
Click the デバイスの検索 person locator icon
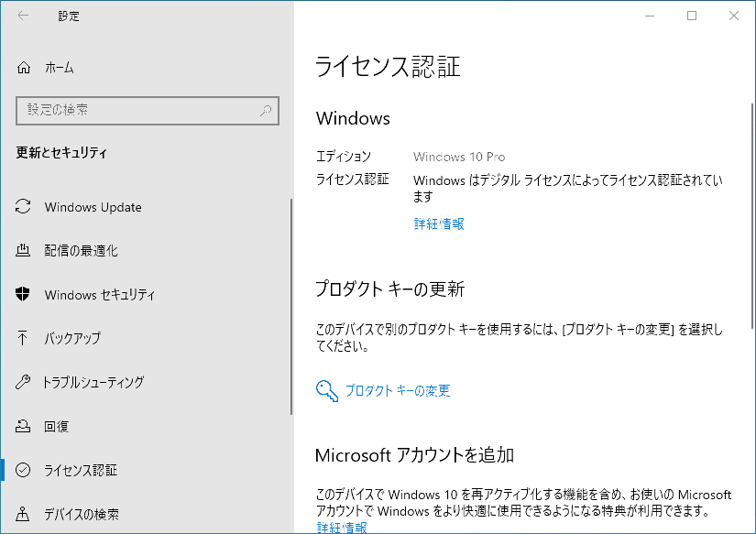tap(23, 514)
